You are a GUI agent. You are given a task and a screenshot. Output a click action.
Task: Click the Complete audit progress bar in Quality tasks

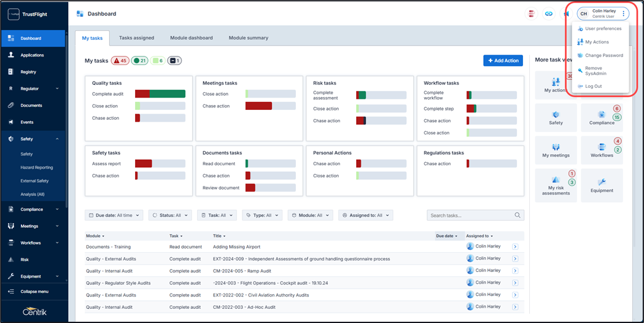coord(160,94)
